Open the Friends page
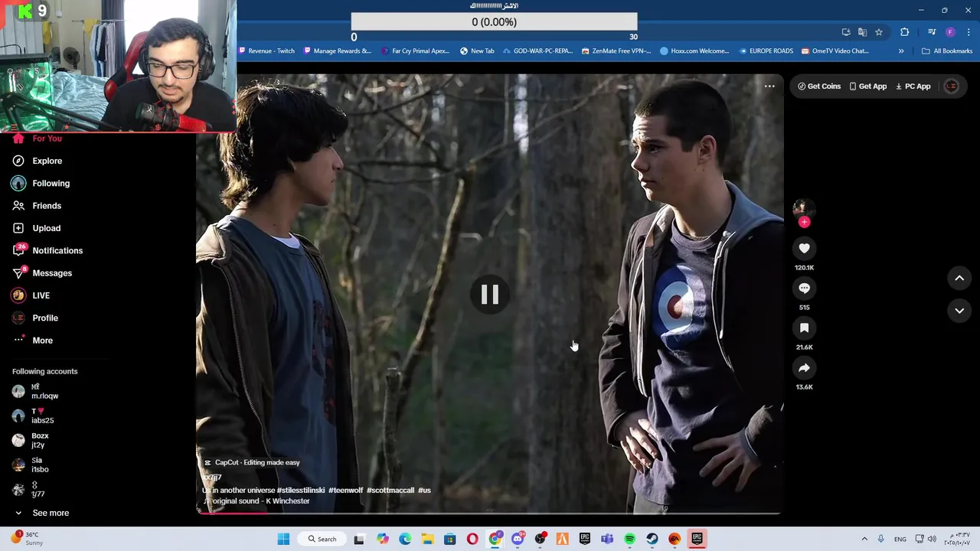The width and height of the screenshot is (980, 551). click(x=37, y=206)
